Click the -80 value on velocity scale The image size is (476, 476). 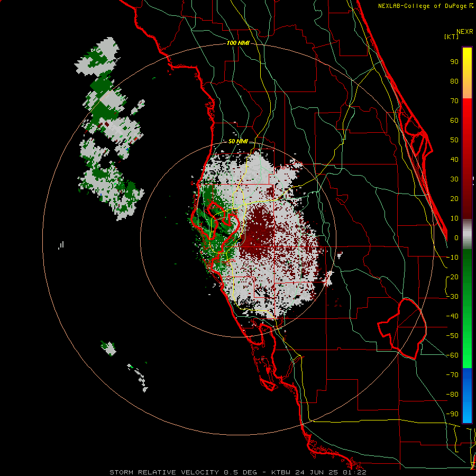point(452,395)
